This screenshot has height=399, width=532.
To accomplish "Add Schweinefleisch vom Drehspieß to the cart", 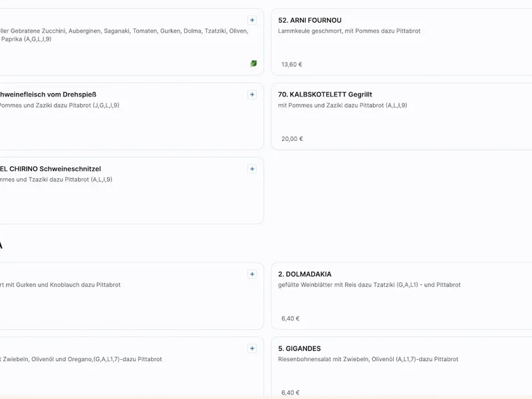I will pos(252,94).
